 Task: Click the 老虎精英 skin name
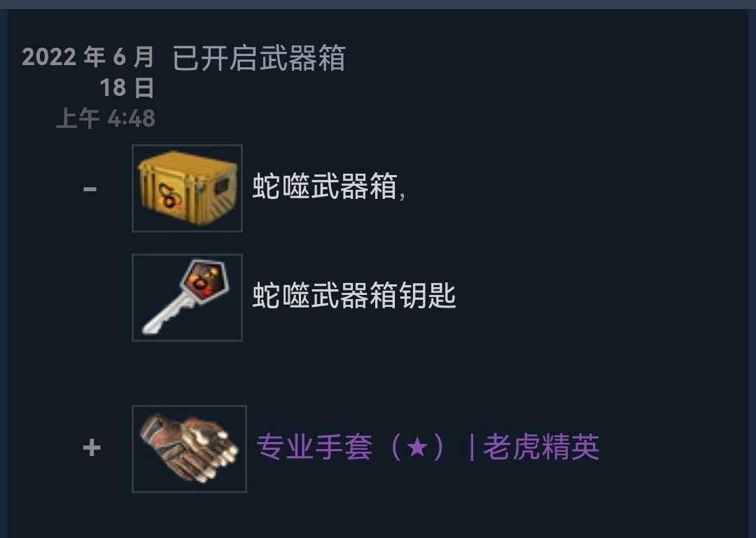tap(541, 447)
